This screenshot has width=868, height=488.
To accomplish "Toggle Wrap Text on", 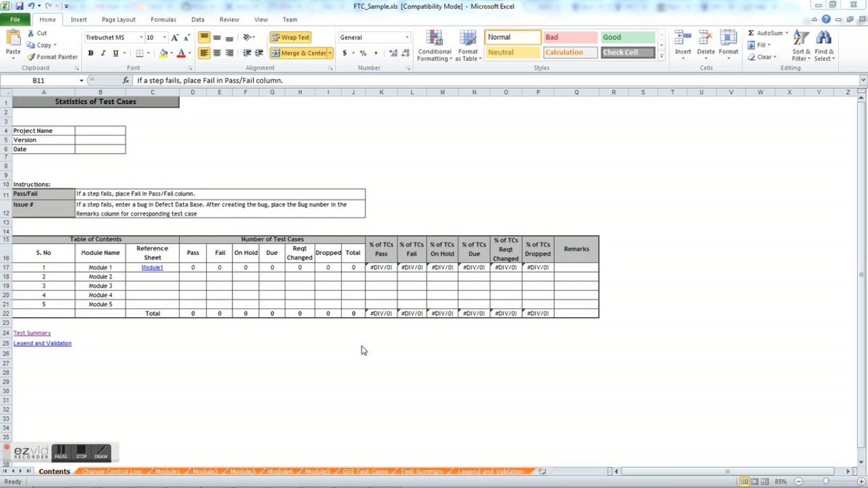I will (x=290, y=37).
